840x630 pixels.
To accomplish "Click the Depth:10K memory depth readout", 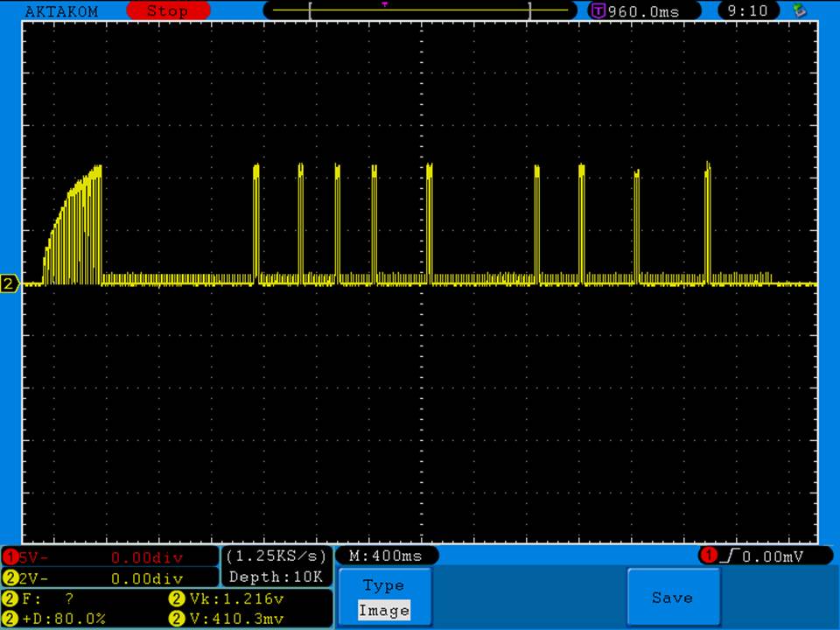I will (x=276, y=577).
